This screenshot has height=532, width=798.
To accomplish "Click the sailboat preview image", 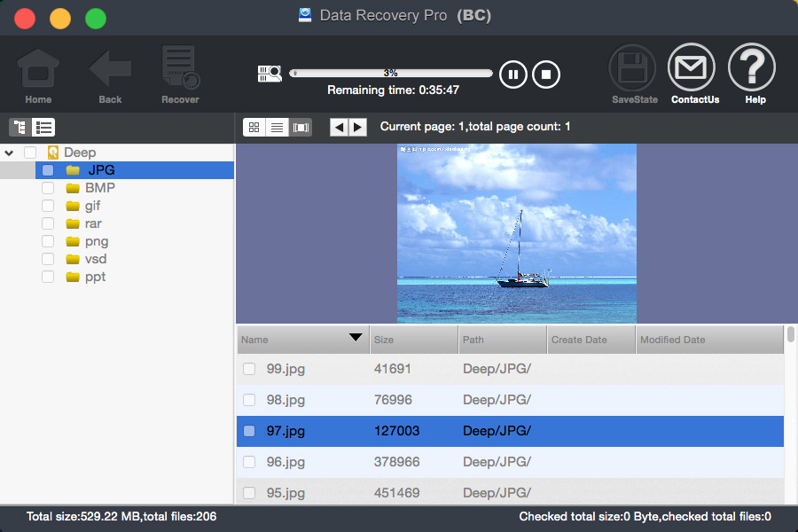I will (517, 234).
